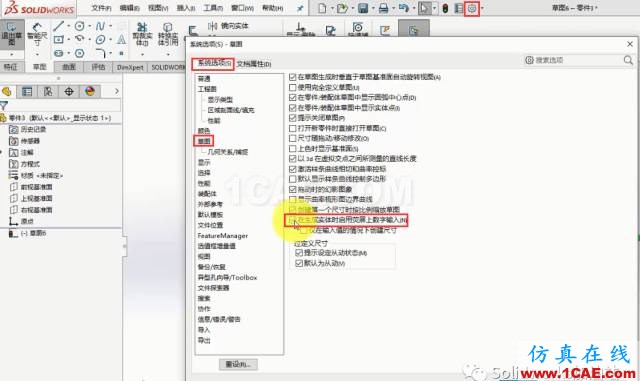The height and width of the screenshot is (381, 640).
Task: Select FeatureManager in the options list
Action: (x=222, y=236)
